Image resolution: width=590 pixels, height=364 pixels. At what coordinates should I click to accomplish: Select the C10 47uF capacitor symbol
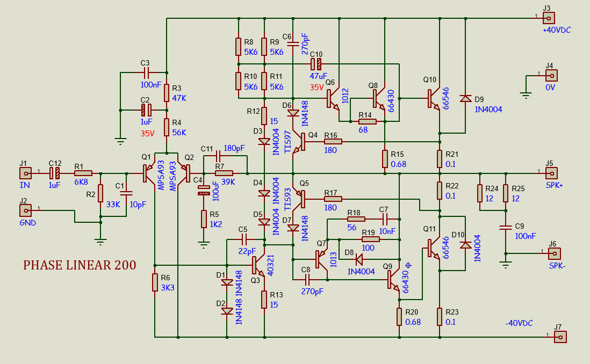coord(317,64)
